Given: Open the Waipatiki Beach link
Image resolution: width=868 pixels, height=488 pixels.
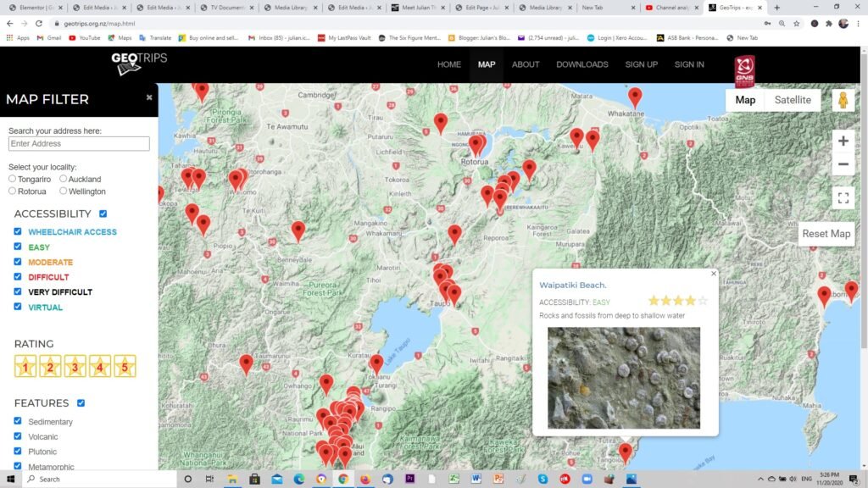Looking at the screenshot, I should pos(572,285).
